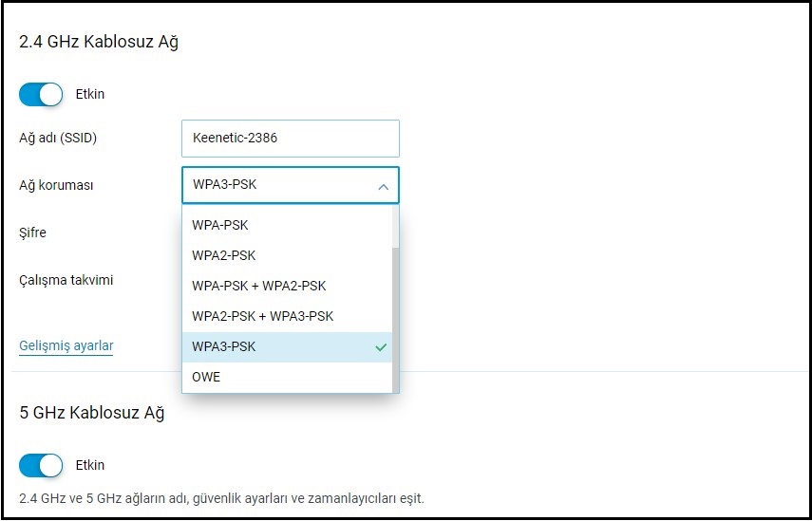Click the Şifre label

32,233
